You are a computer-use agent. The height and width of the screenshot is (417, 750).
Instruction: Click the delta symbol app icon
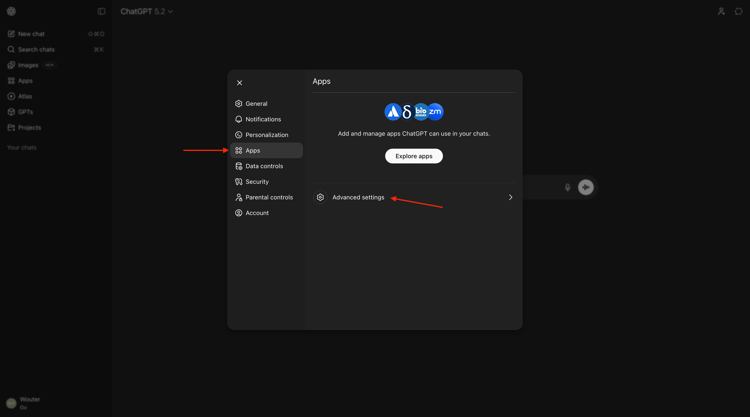[407, 112]
